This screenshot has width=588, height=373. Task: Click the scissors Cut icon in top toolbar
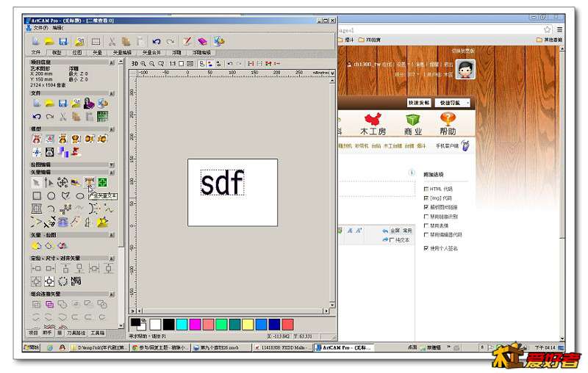point(112,41)
